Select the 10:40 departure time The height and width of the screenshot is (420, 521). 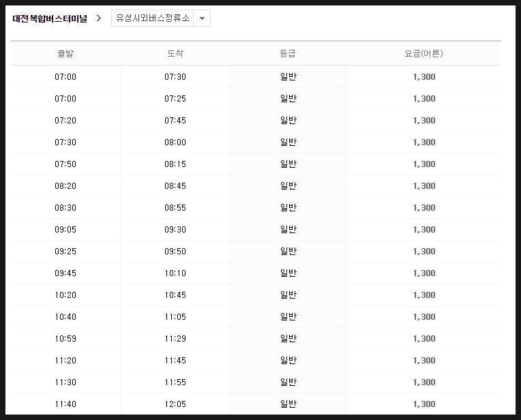(65, 316)
